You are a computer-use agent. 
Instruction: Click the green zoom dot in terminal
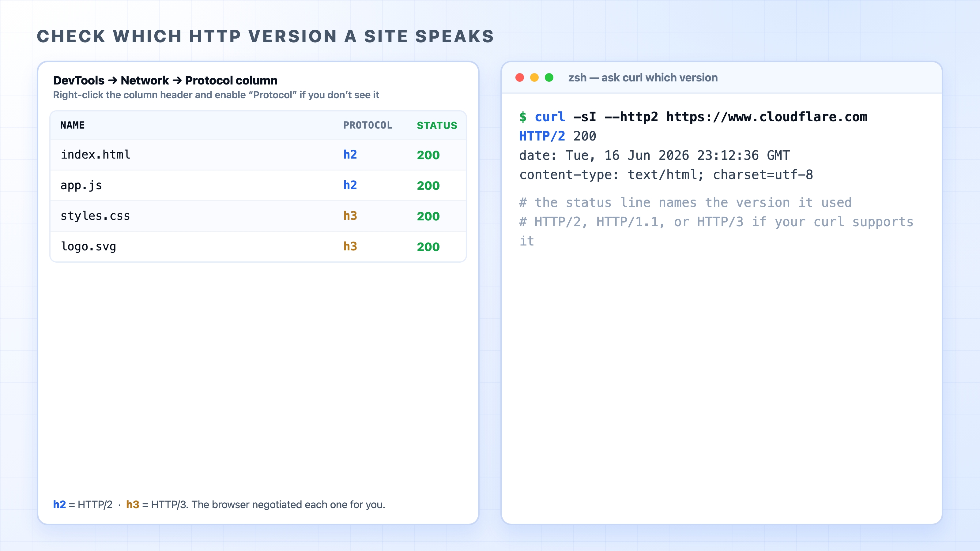pyautogui.click(x=549, y=77)
